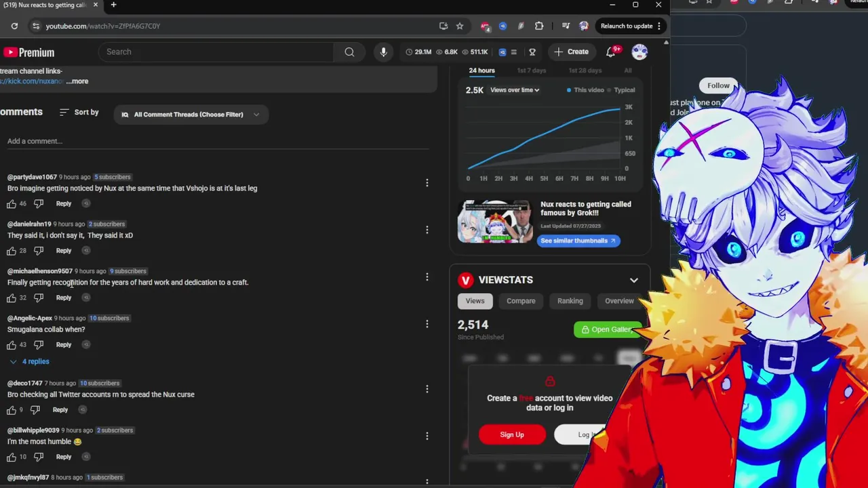Open YouTube notifications bell
This screenshot has height=488, width=868.
[610, 52]
